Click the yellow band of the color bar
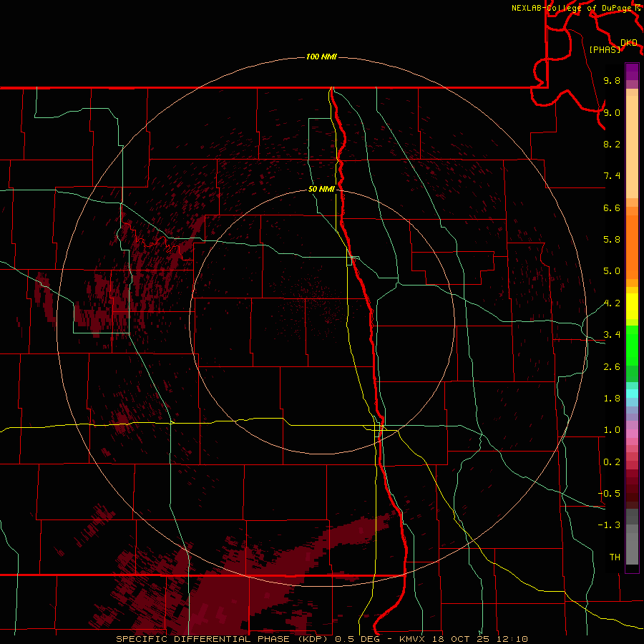 point(632,306)
